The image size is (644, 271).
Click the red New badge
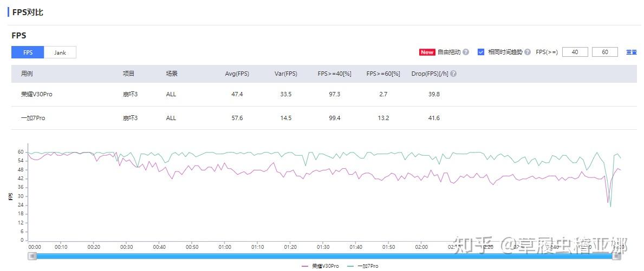point(427,52)
